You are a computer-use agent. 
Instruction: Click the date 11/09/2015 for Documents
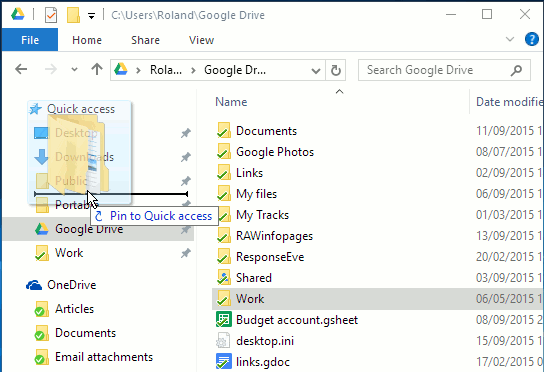(x=505, y=131)
